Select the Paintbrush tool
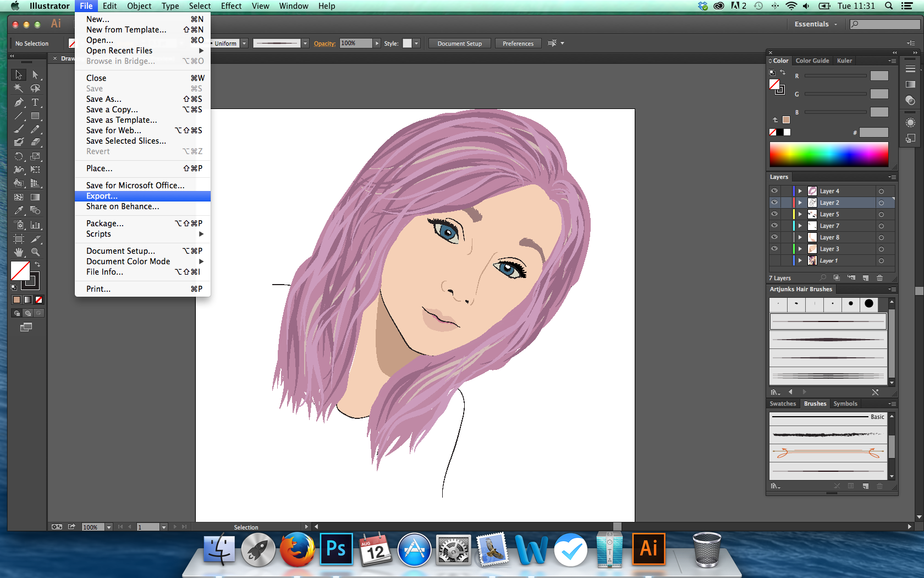 (19, 129)
